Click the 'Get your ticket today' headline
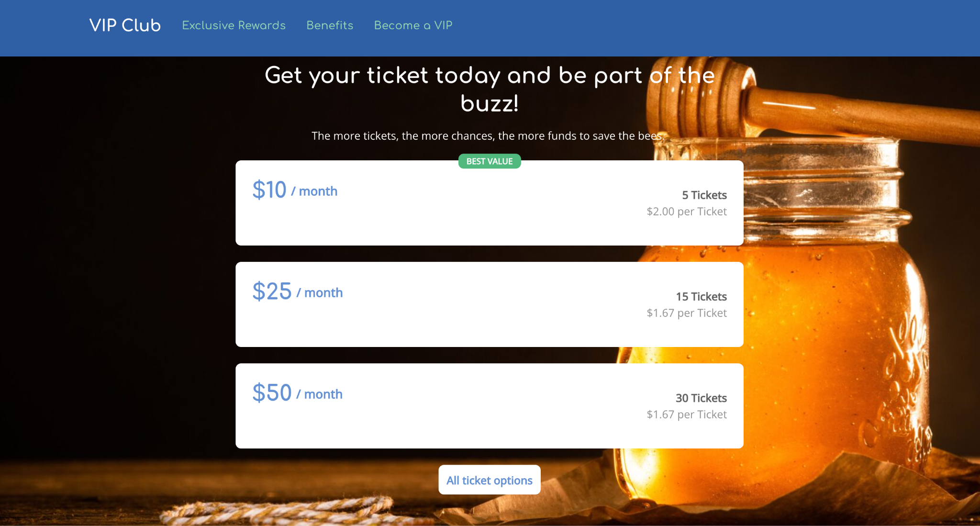Image resolution: width=980 pixels, height=526 pixels. (x=489, y=89)
